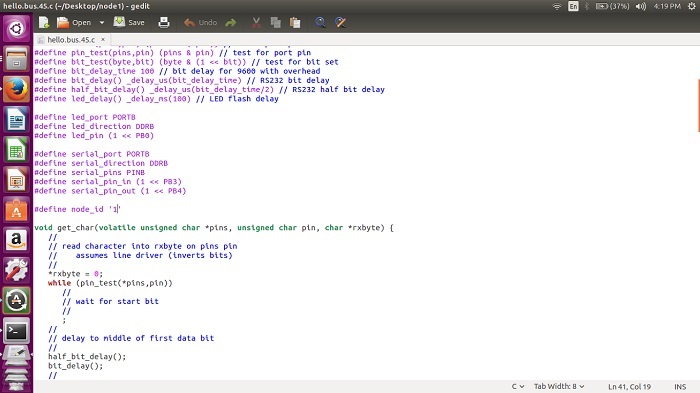Launch Firefox from the launcher
This screenshot has height=393, width=700.
tap(17, 89)
